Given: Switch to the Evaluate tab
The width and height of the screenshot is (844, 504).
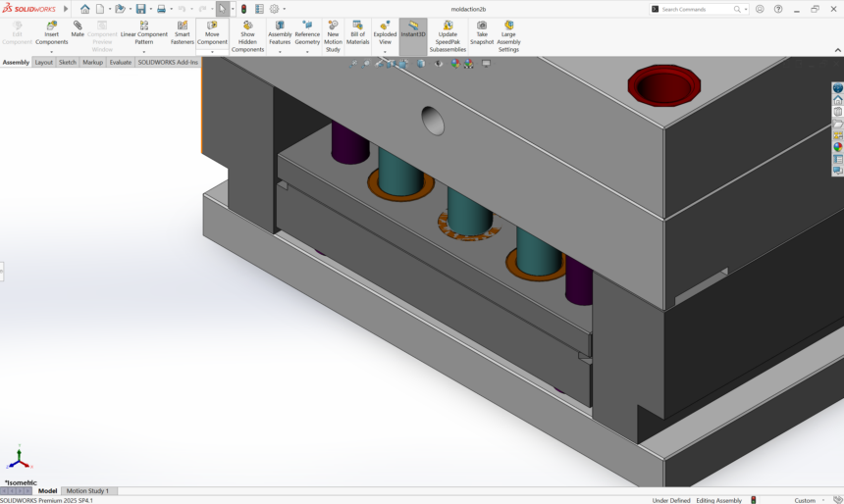Looking at the screenshot, I should click(121, 62).
